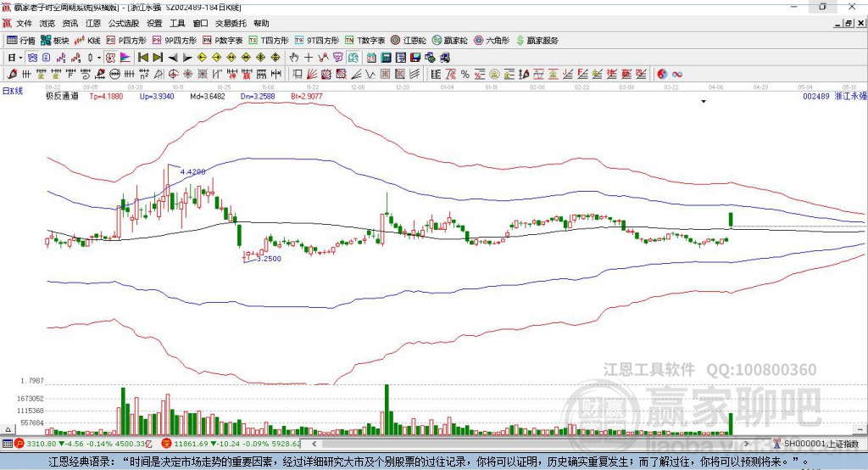Click the rainbow colored flag icon

[x=125, y=58]
